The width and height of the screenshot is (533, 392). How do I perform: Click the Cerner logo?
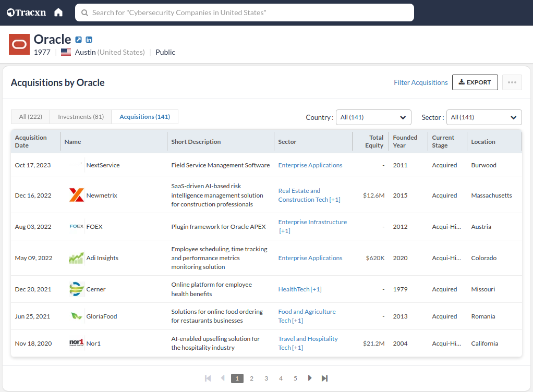[x=77, y=289]
